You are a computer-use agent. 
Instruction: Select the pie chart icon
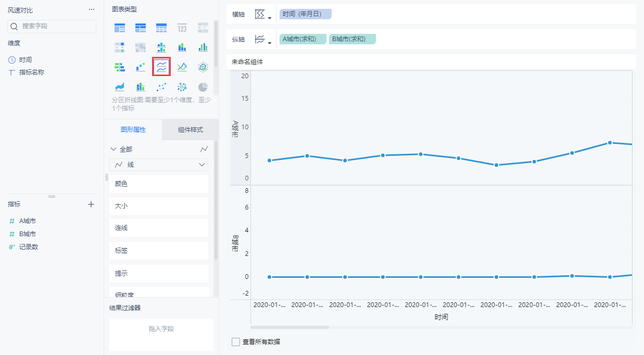pyautogui.click(x=203, y=87)
